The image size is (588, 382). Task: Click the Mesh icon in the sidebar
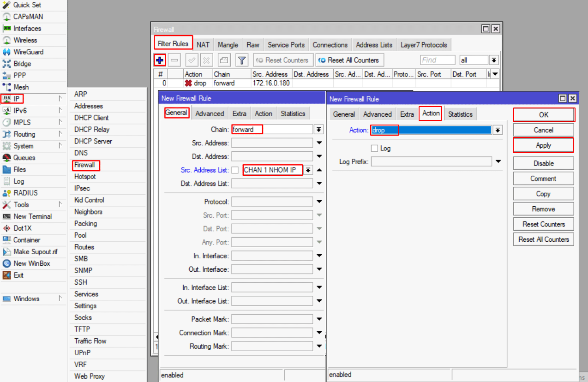(6, 87)
